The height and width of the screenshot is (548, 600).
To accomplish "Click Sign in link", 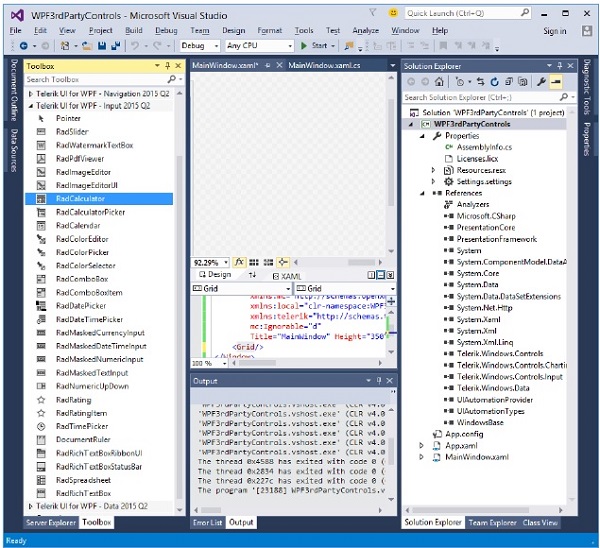I will click(554, 31).
